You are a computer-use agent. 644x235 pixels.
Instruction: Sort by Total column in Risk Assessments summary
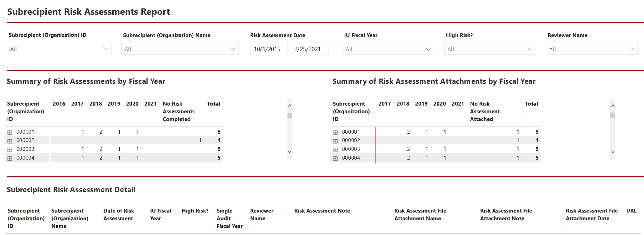point(213,104)
